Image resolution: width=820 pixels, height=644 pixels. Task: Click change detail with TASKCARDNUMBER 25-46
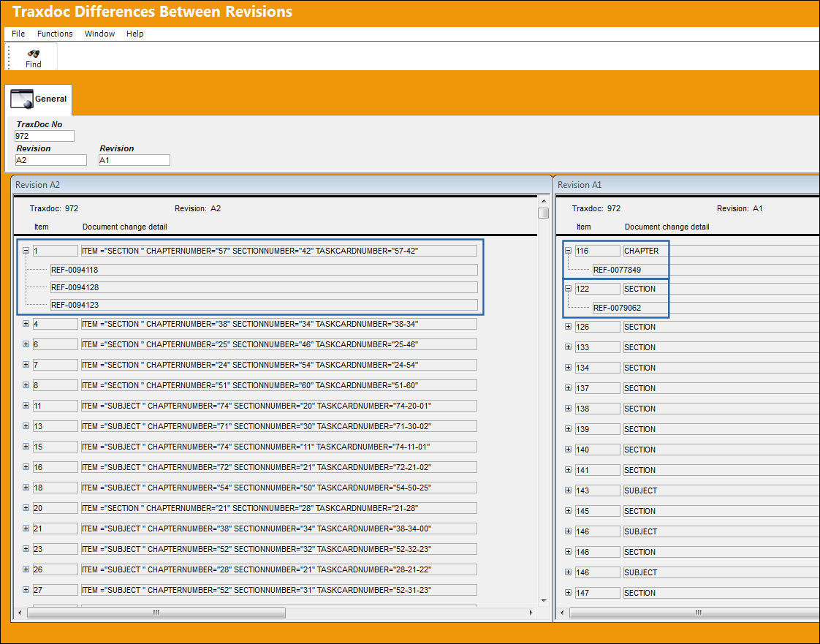[278, 344]
